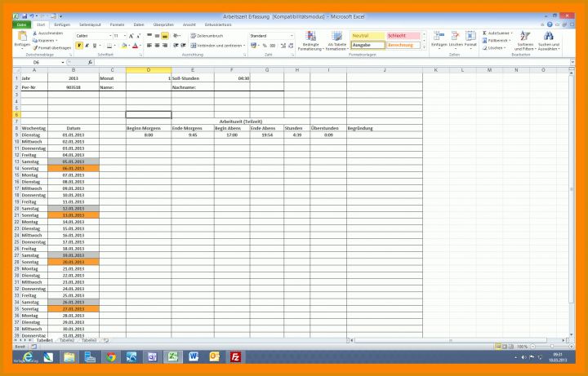The image size is (588, 376).
Task: Open Sortieren und Filtern
Action: tap(524, 41)
